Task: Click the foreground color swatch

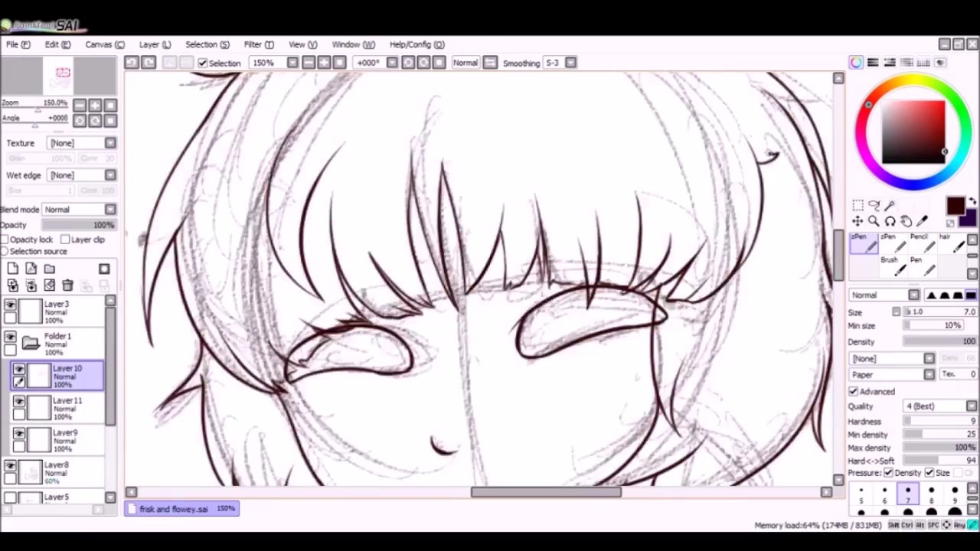Action: point(955,206)
